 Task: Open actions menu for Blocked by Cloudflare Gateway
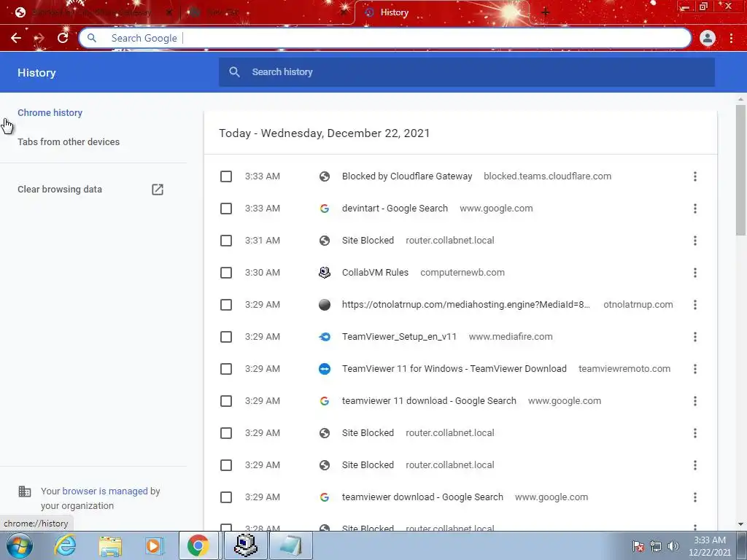coord(695,176)
